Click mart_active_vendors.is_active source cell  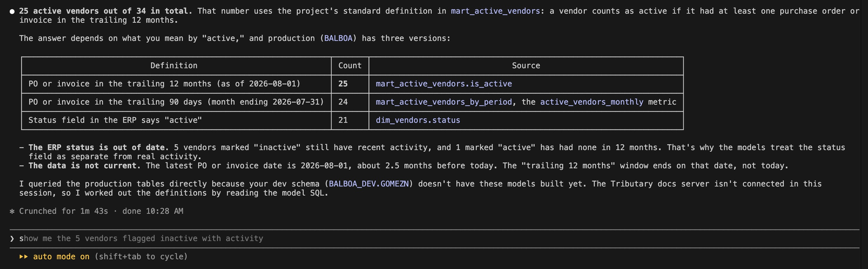click(x=444, y=84)
